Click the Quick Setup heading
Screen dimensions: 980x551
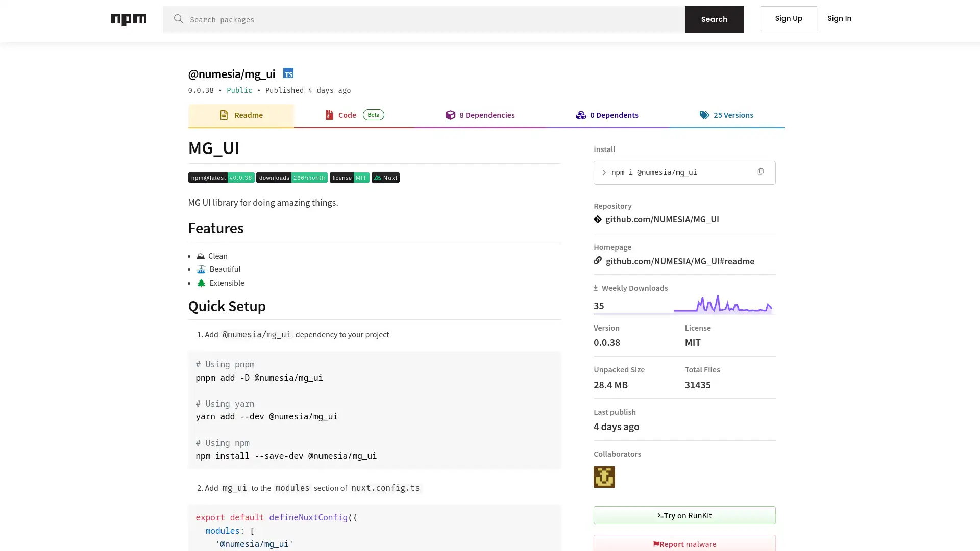(x=227, y=306)
